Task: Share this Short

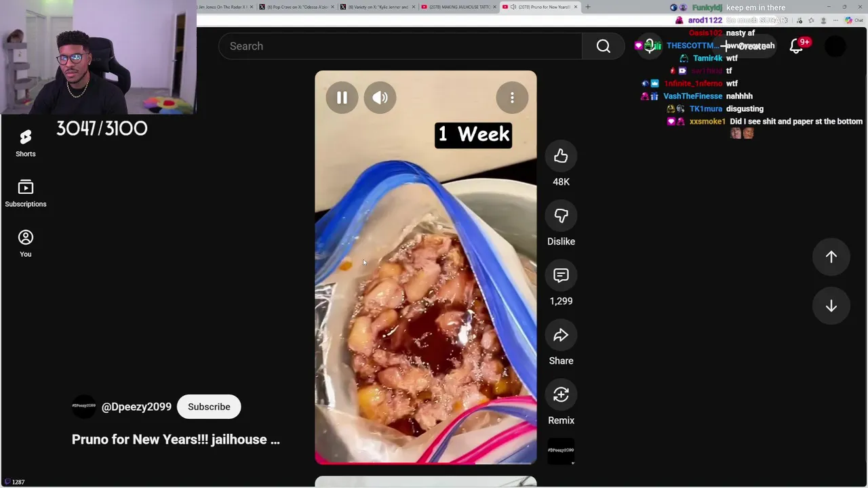Action: coord(561,335)
